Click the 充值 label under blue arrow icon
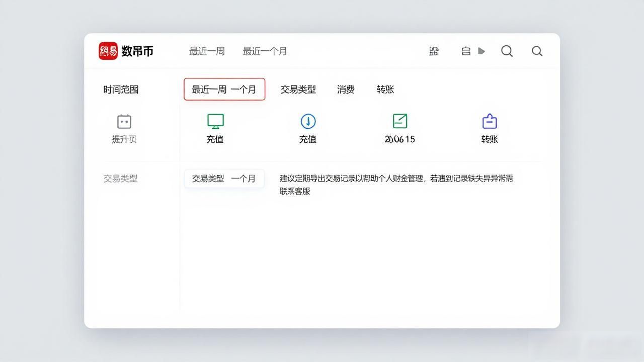The image size is (644, 362). click(308, 139)
